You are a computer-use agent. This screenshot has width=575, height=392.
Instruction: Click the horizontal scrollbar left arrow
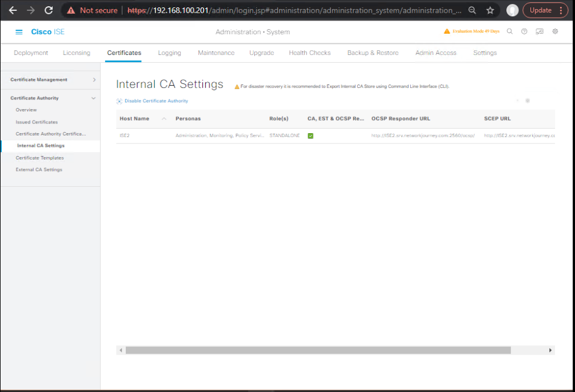(x=121, y=350)
